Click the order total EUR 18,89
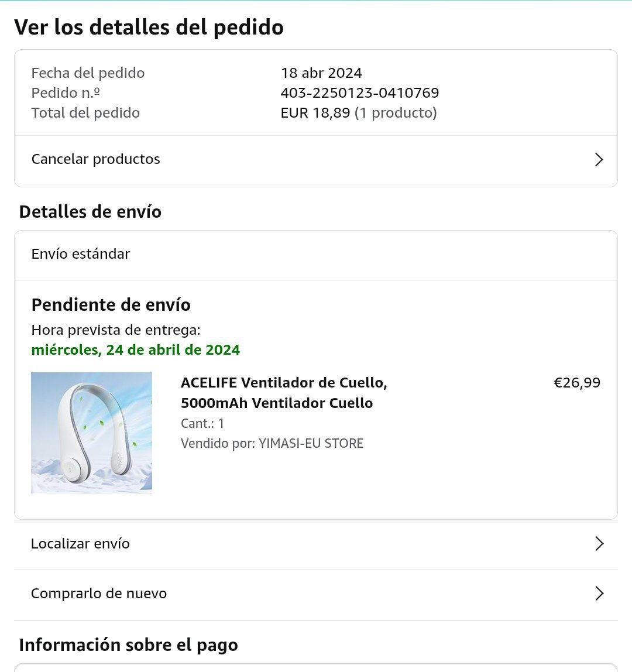Image resolution: width=632 pixels, height=672 pixels. tap(315, 113)
